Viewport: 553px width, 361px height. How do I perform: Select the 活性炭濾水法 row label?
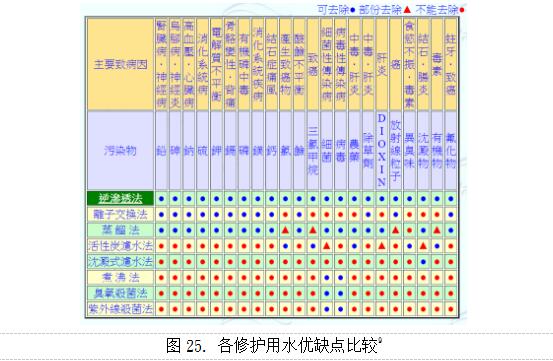click(120, 246)
